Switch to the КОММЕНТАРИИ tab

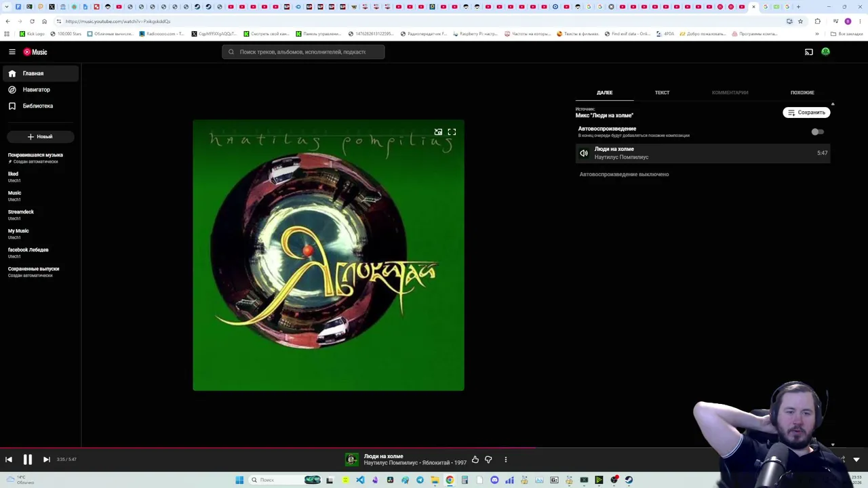(x=730, y=92)
